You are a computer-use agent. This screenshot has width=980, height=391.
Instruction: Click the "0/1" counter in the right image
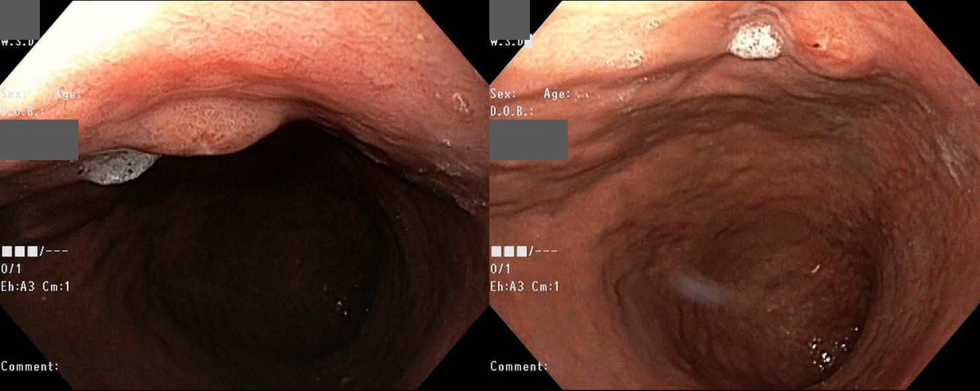point(501,269)
